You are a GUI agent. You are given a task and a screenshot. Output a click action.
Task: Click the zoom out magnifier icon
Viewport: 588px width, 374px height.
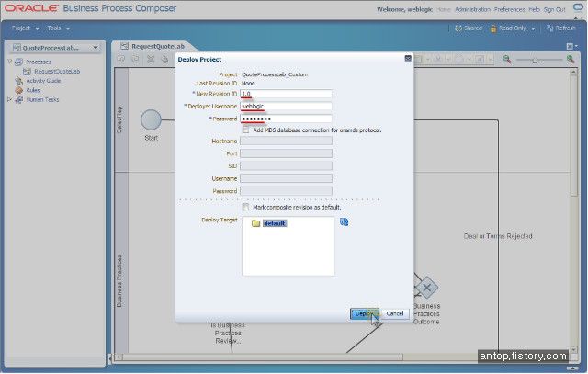tap(506, 59)
